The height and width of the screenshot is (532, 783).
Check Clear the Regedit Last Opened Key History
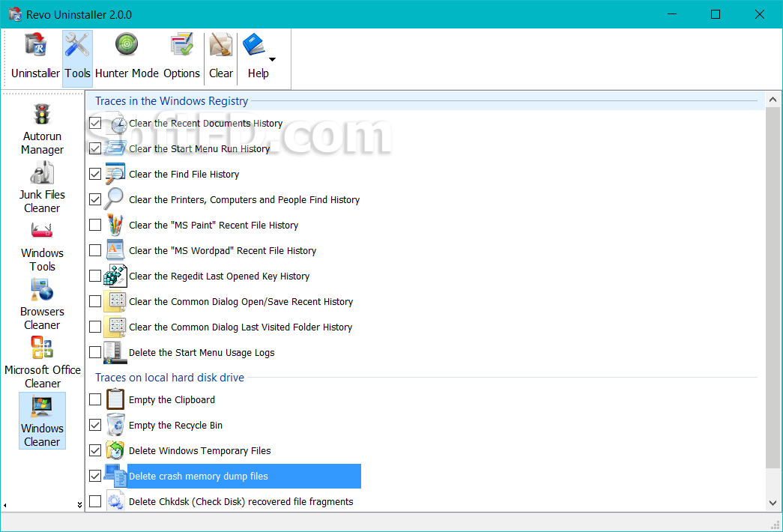(95, 276)
